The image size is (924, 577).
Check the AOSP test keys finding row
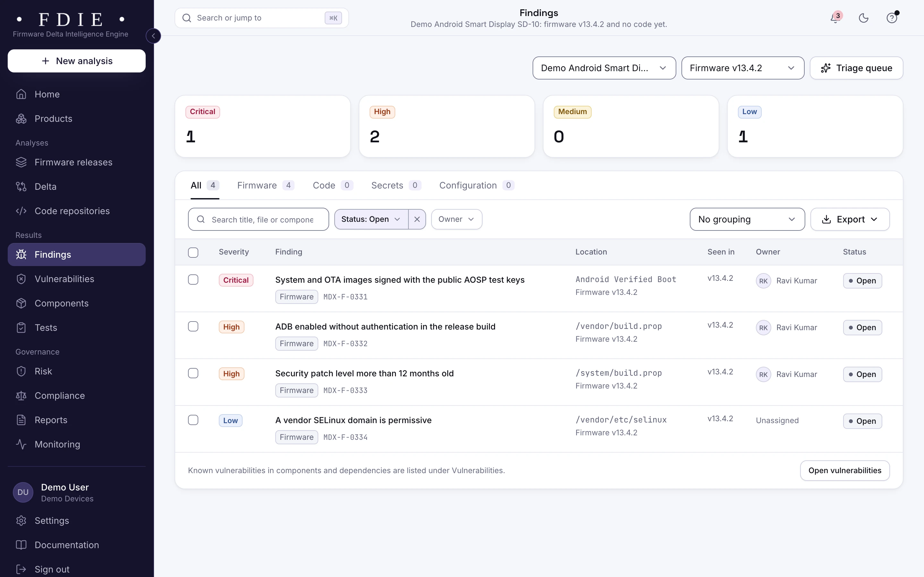tap(193, 280)
